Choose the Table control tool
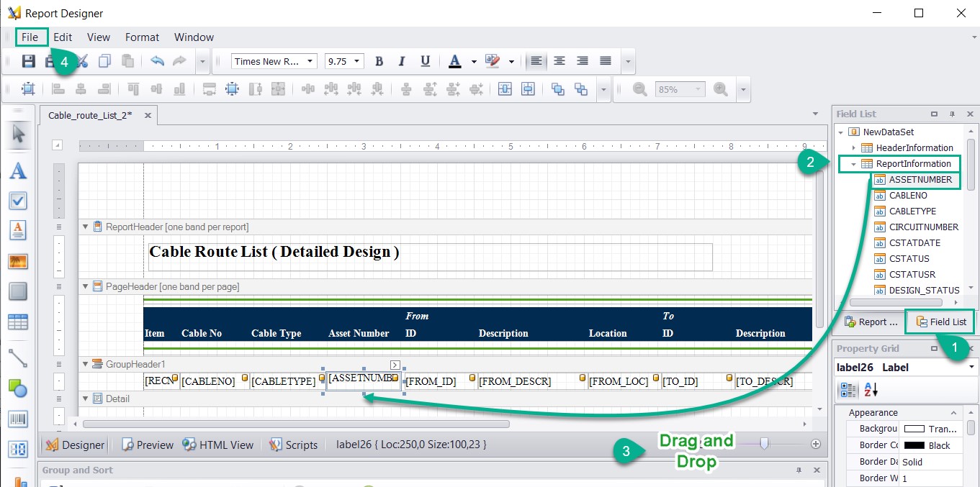Image resolution: width=980 pixels, height=487 pixels. click(x=18, y=322)
